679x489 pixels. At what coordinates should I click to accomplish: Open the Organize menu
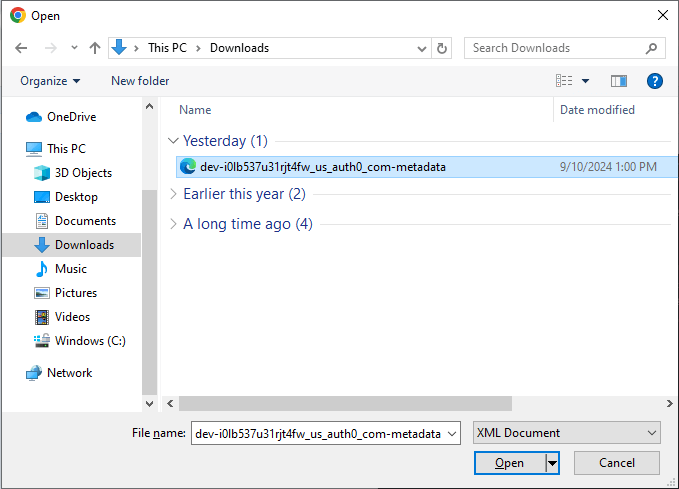click(x=50, y=81)
